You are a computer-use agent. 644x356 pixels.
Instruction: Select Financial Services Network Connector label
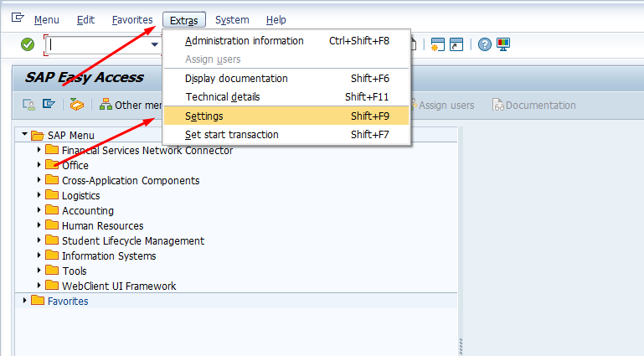coord(147,150)
